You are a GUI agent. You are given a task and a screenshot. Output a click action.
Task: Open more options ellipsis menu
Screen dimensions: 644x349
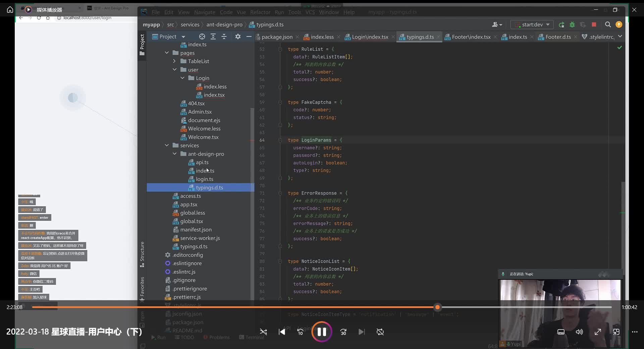click(635, 332)
